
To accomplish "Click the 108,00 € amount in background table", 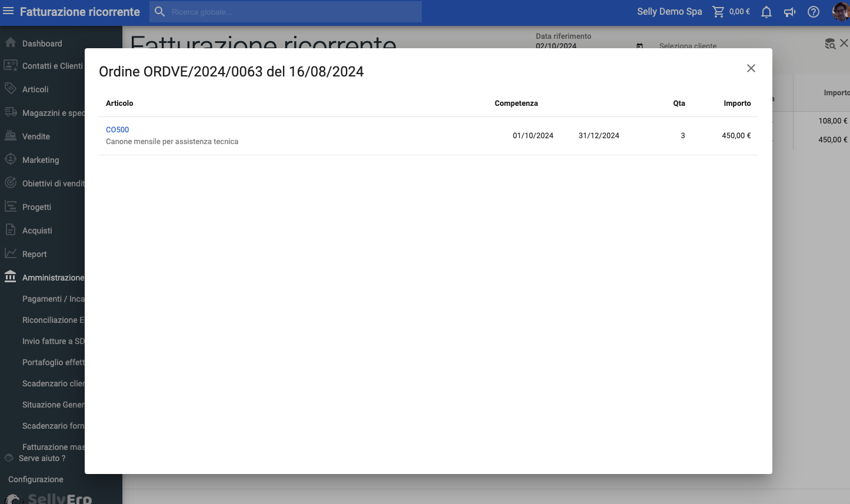I will 832,121.
